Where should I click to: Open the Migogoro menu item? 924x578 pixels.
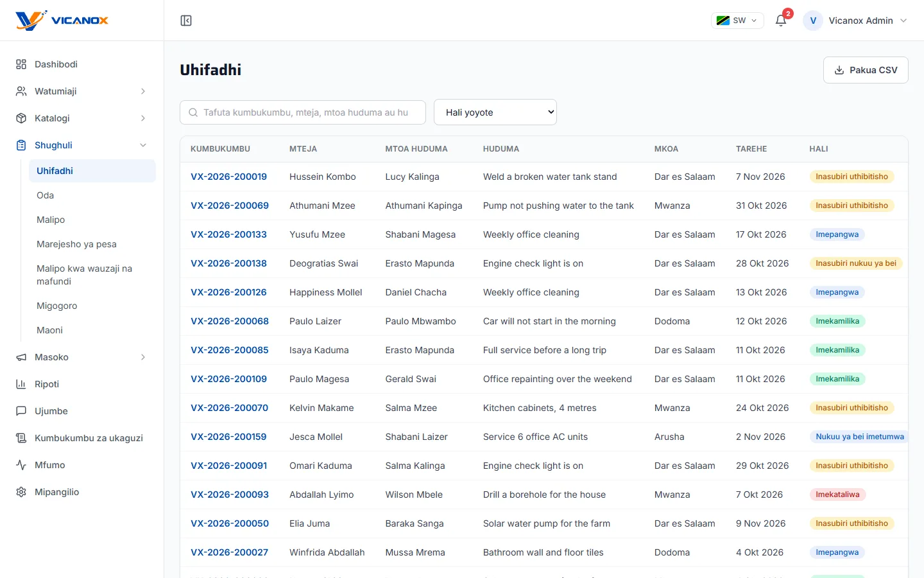tap(92, 306)
